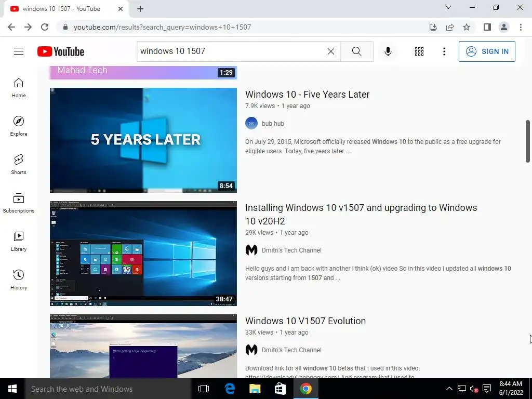The height and width of the screenshot is (399, 532).
Task: Open History in the sidebar
Action: coord(19,280)
